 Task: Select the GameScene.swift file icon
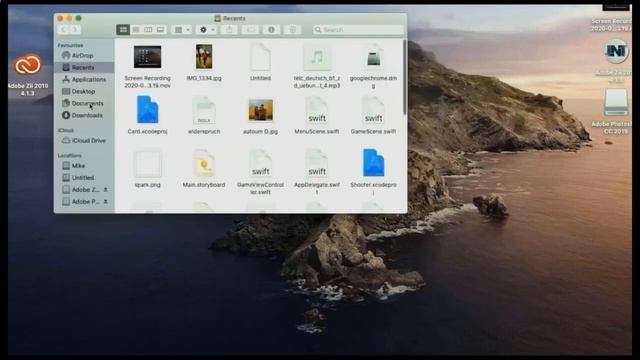[x=373, y=109]
